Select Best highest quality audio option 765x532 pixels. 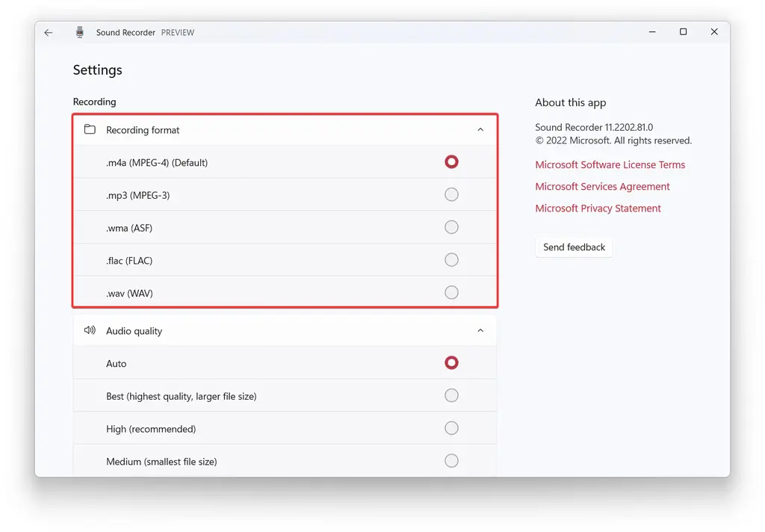[451, 396]
